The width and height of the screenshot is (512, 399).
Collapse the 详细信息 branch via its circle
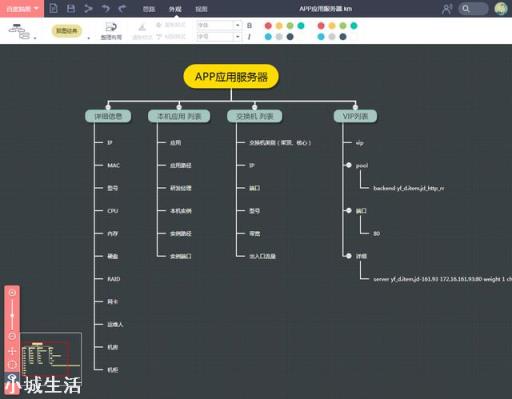pos(108,107)
